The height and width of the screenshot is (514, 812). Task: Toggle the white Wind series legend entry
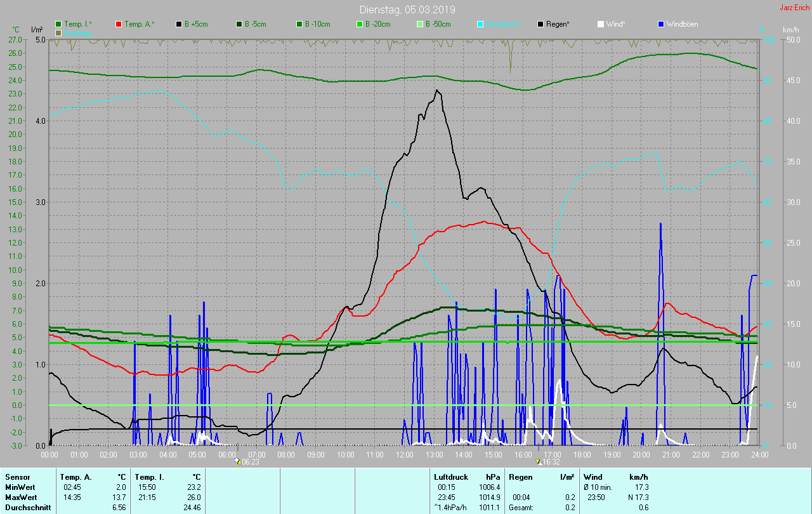[x=615, y=24]
